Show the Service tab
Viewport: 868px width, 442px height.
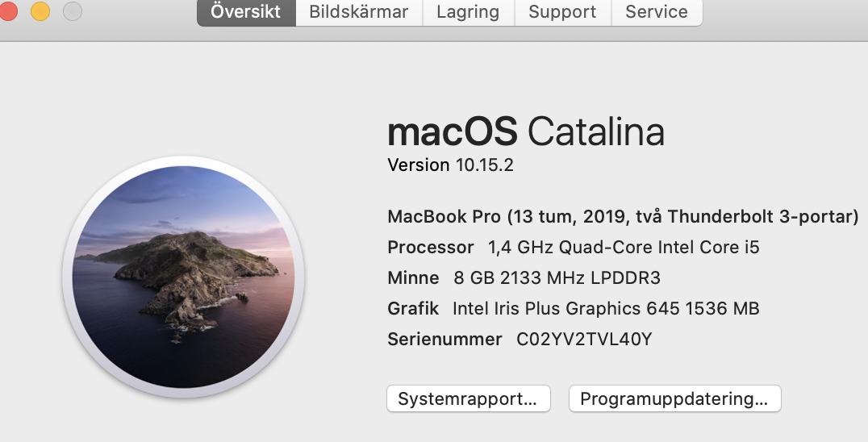(657, 12)
